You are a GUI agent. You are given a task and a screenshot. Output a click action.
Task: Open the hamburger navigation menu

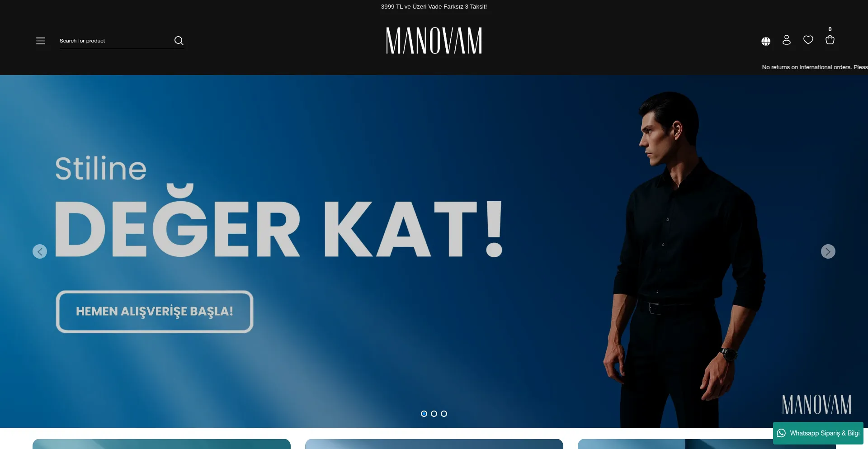pos(41,41)
